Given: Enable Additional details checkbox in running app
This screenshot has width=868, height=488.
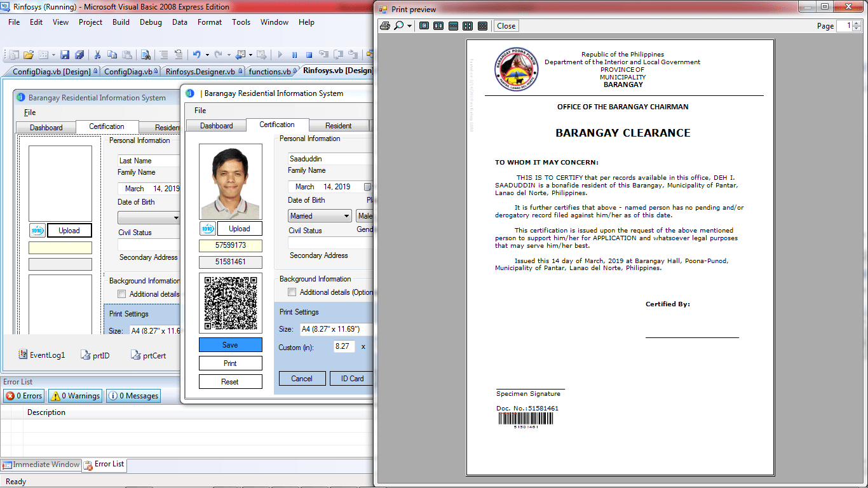Looking at the screenshot, I should tap(292, 292).
